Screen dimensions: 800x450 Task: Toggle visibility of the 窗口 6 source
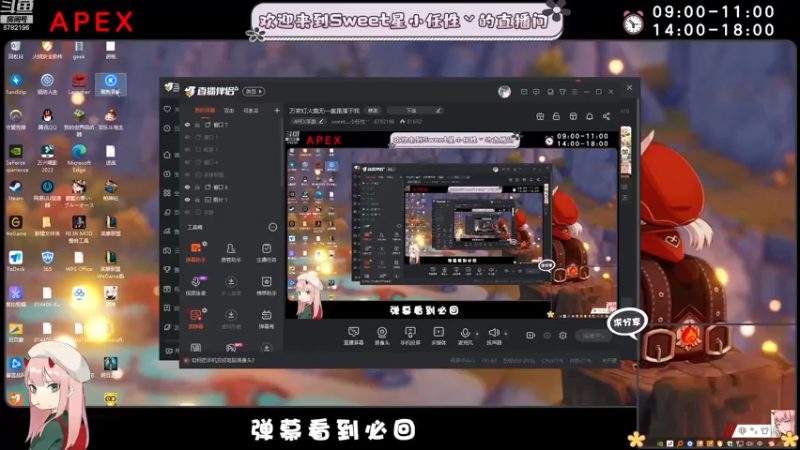187,187
